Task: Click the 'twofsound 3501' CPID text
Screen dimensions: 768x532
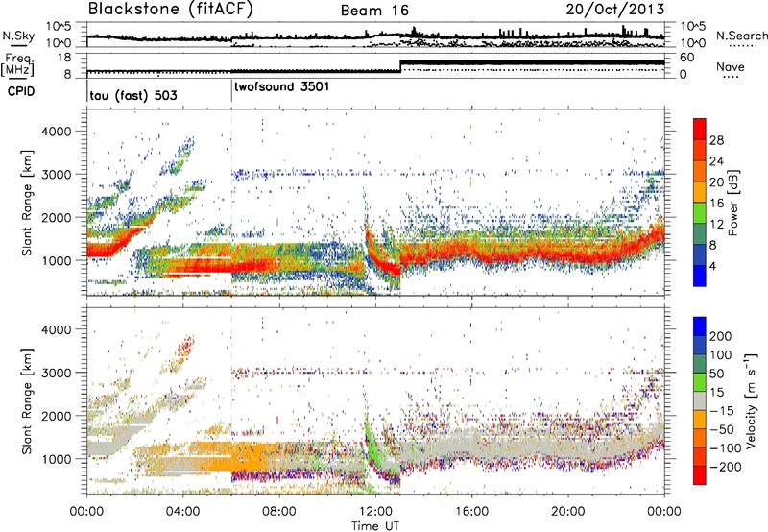Action: pyautogui.click(x=281, y=87)
